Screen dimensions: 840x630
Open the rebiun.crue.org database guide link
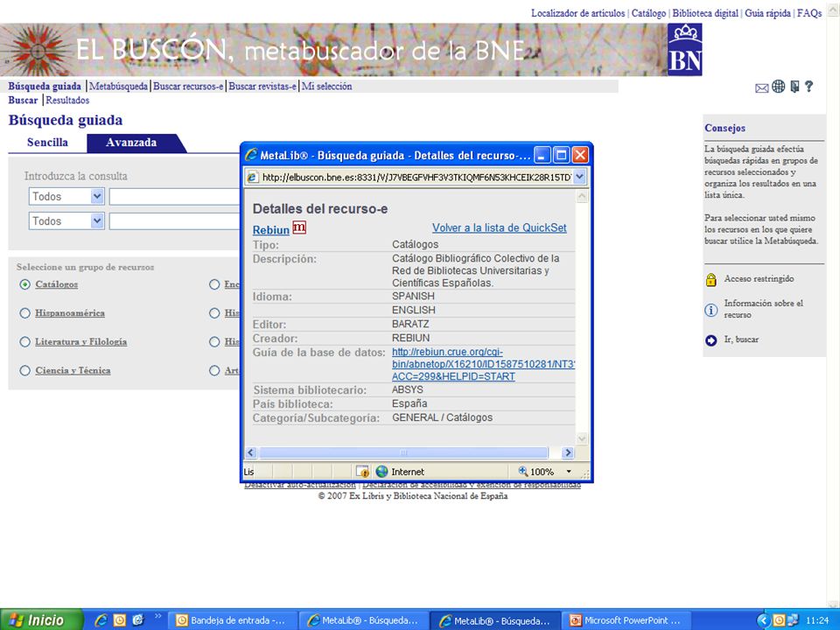483,364
